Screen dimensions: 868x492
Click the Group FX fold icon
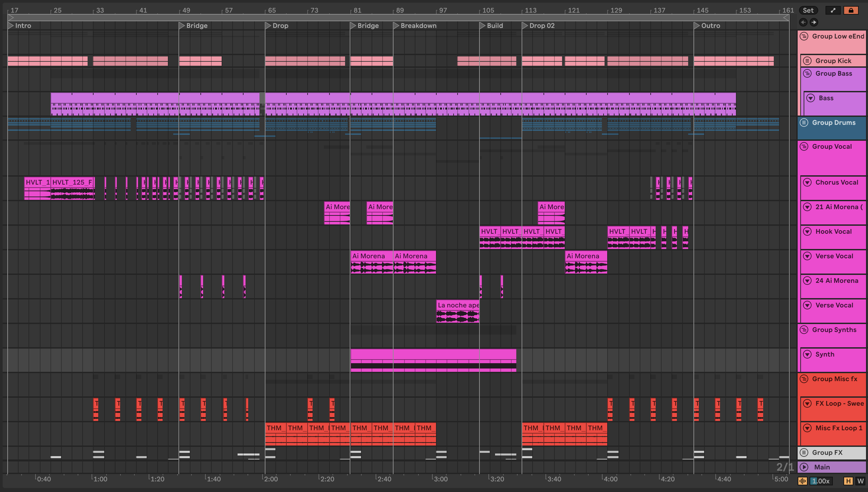804,452
